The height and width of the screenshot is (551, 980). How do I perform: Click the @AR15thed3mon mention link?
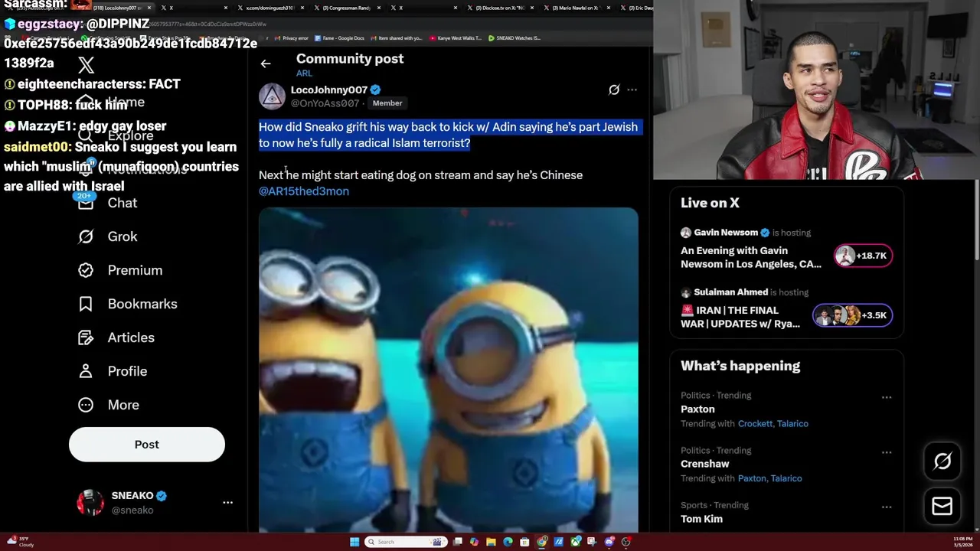click(x=304, y=191)
